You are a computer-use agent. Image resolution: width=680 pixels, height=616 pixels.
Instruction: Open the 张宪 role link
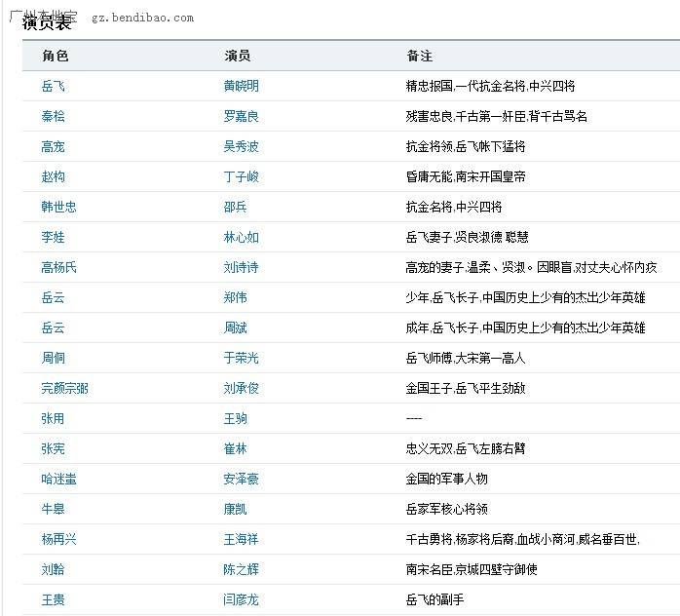click(53, 448)
